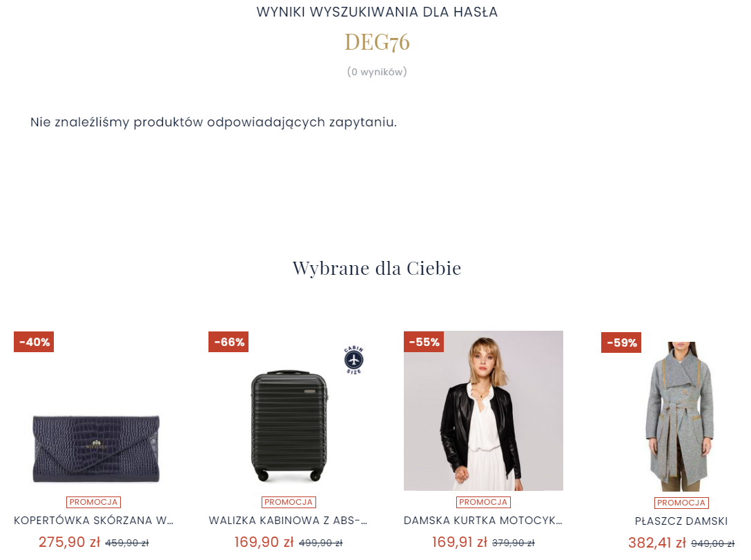Open the navy leather clutch image
751x560 pixels.
96,449
